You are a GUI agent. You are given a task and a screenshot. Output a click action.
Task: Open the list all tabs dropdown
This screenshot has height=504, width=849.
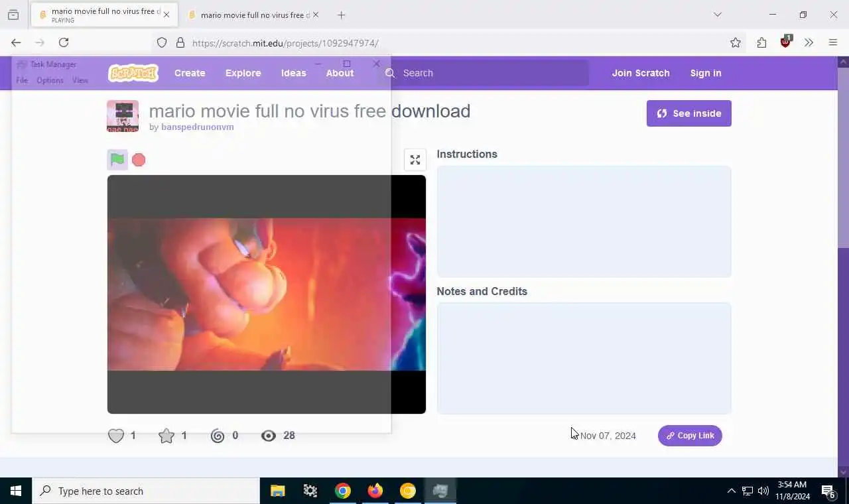717,15
